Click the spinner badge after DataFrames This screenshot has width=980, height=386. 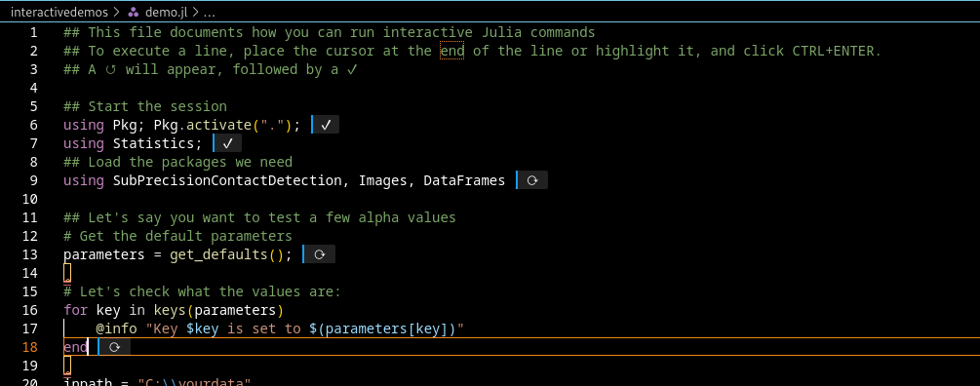(532, 180)
